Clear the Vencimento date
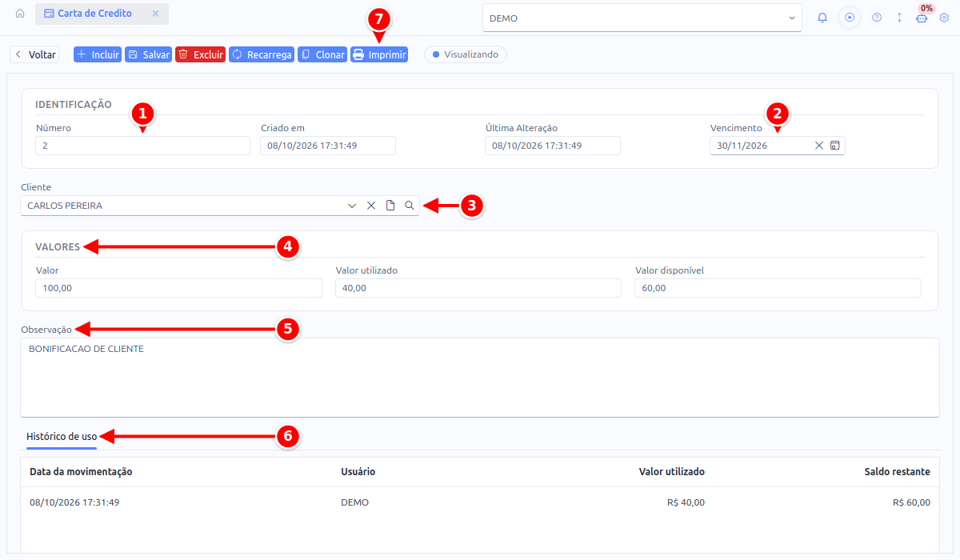The width and height of the screenshot is (960, 560). tap(819, 146)
